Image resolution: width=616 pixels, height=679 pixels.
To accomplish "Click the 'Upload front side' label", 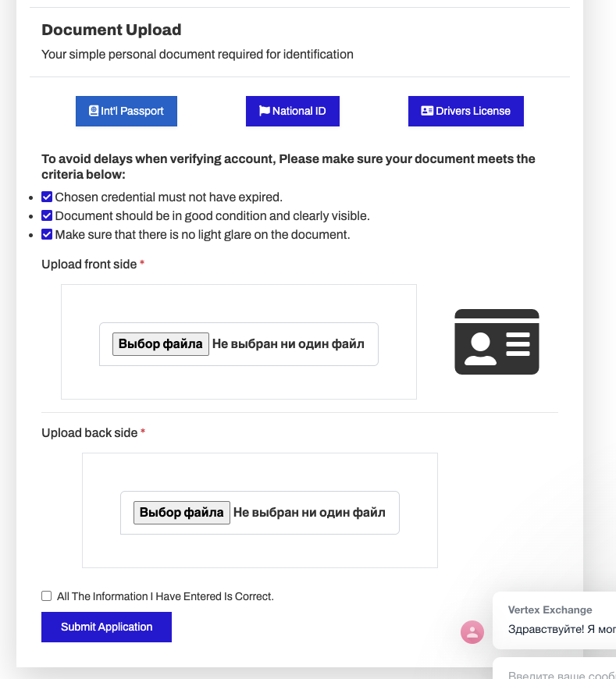I will [x=89, y=264].
